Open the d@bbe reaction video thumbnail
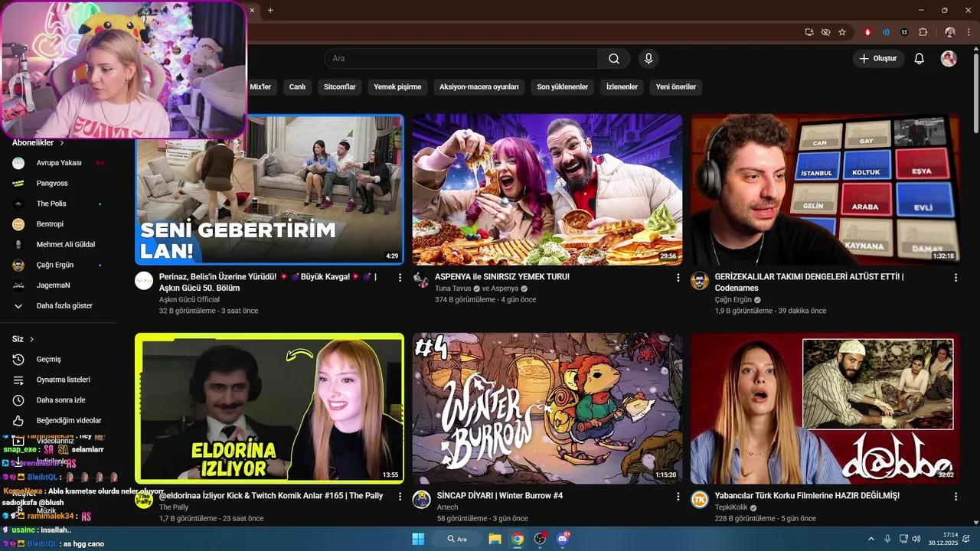 [825, 408]
